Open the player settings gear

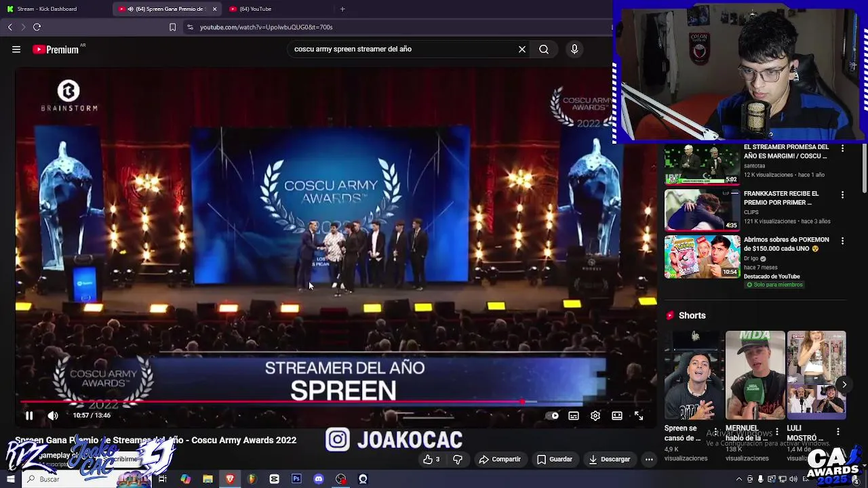[x=595, y=415]
